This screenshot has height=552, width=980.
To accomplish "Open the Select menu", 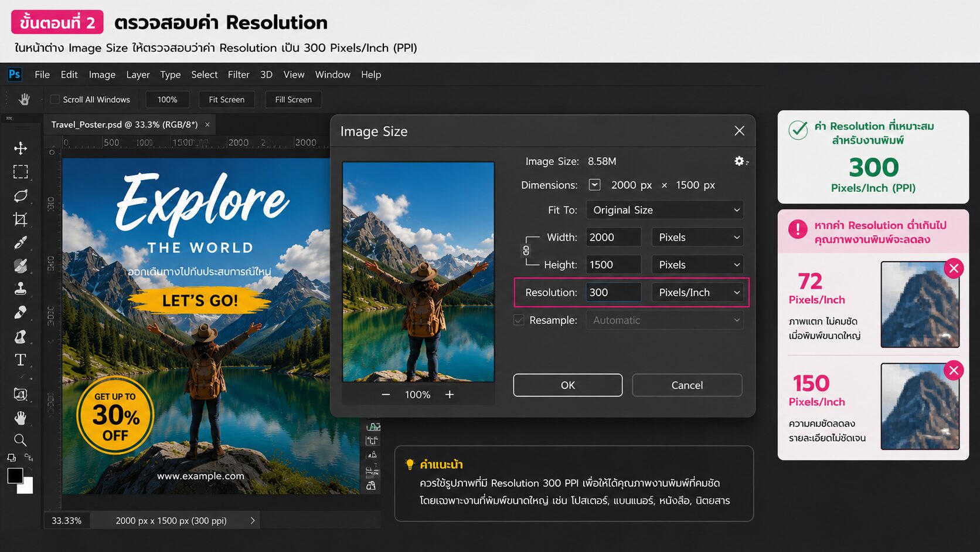I will tap(205, 74).
